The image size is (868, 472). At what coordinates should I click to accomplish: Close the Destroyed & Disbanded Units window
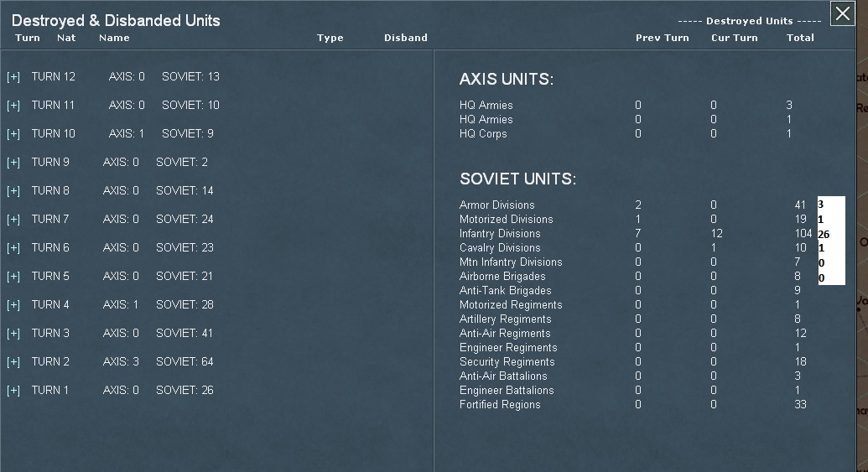843,13
